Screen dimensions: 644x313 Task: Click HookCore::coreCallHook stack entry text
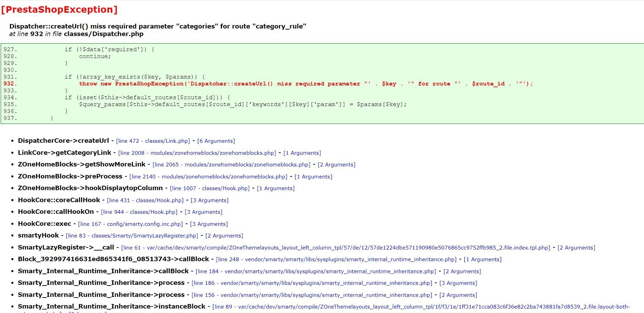59,200
